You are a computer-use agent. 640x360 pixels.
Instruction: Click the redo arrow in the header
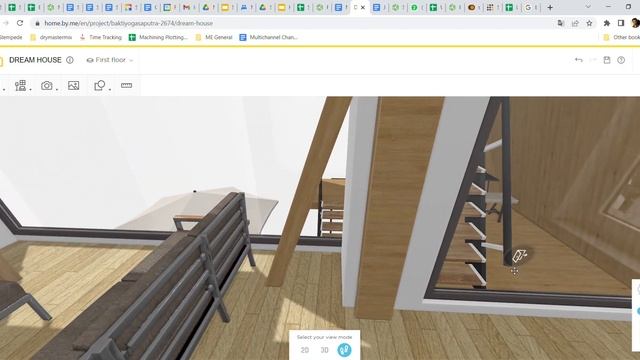point(593,60)
